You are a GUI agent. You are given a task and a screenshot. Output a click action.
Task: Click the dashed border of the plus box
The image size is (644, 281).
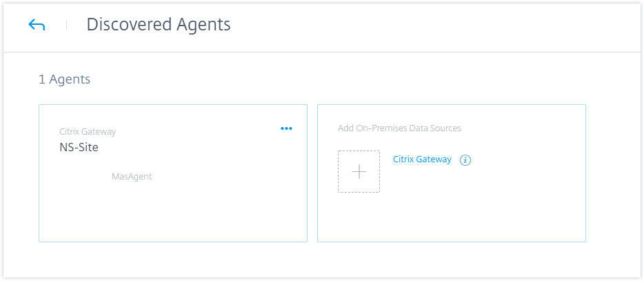tap(338, 171)
